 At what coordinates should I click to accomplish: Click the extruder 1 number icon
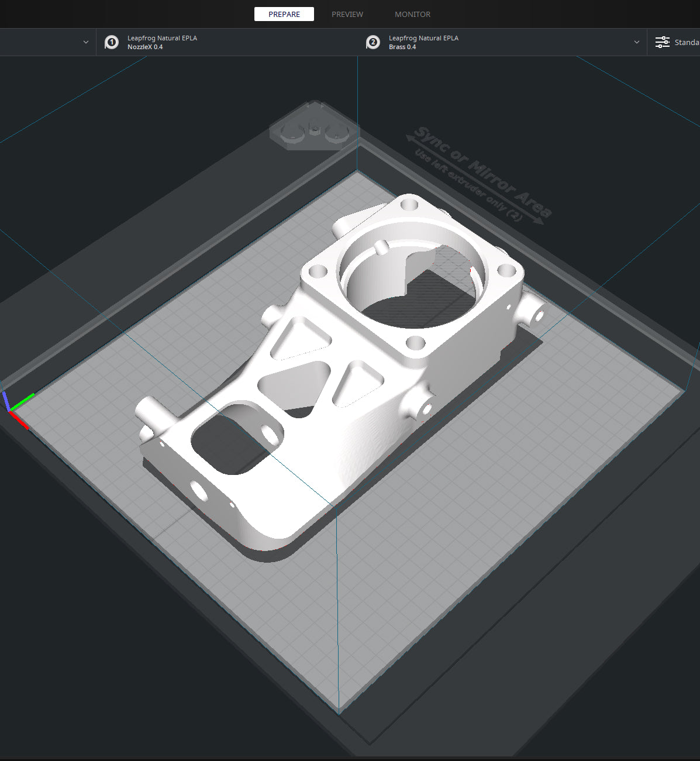tap(112, 43)
